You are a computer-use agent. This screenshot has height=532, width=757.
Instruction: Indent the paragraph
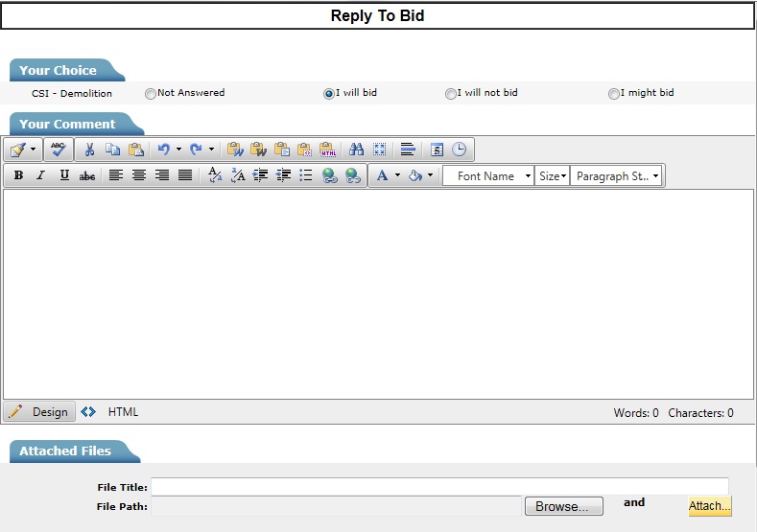click(260, 175)
